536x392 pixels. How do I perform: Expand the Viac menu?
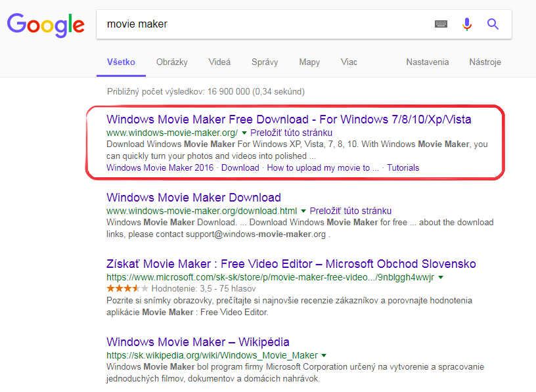point(349,62)
